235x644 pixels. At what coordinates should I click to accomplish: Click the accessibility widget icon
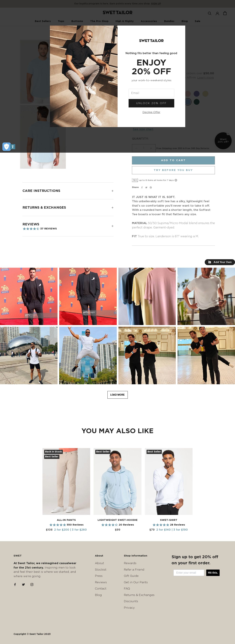point(13,147)
